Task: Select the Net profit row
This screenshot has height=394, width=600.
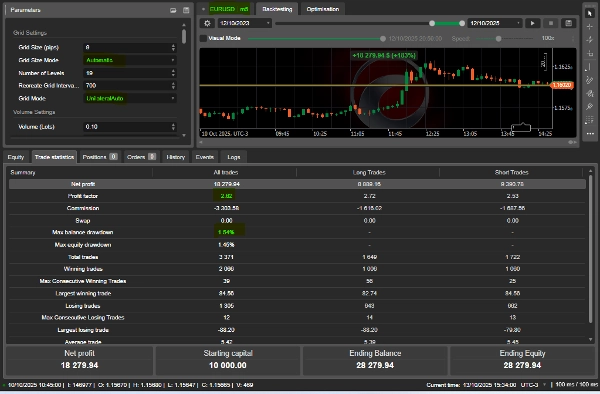Action: (297, 184)
